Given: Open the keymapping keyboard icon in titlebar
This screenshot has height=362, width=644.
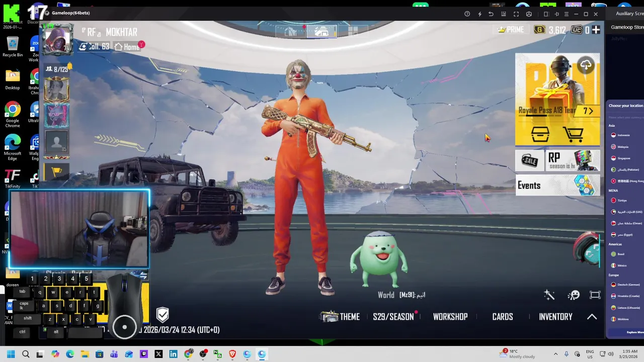Looking at the screenshot, I should pos(504,14).
